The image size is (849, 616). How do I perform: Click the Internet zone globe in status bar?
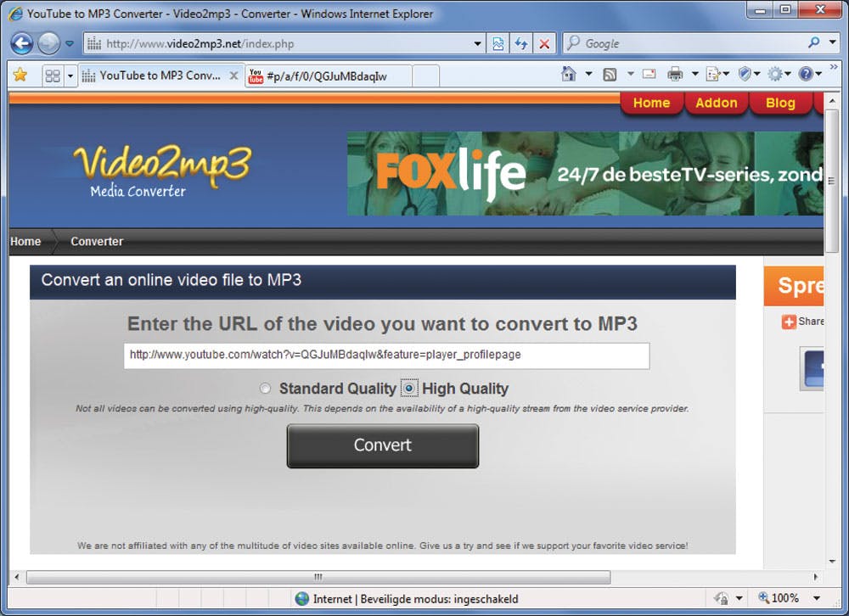(x=302, y=599)
